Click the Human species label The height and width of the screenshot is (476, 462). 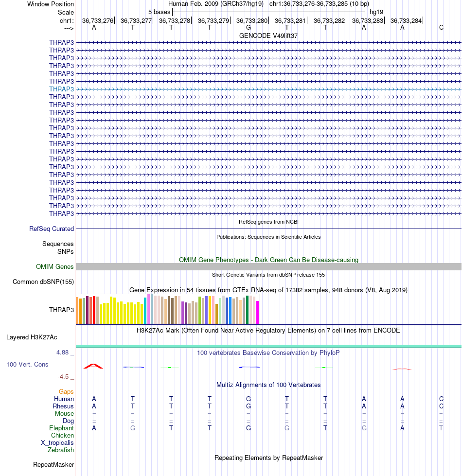pyautogui.click(x=64, y=399)
